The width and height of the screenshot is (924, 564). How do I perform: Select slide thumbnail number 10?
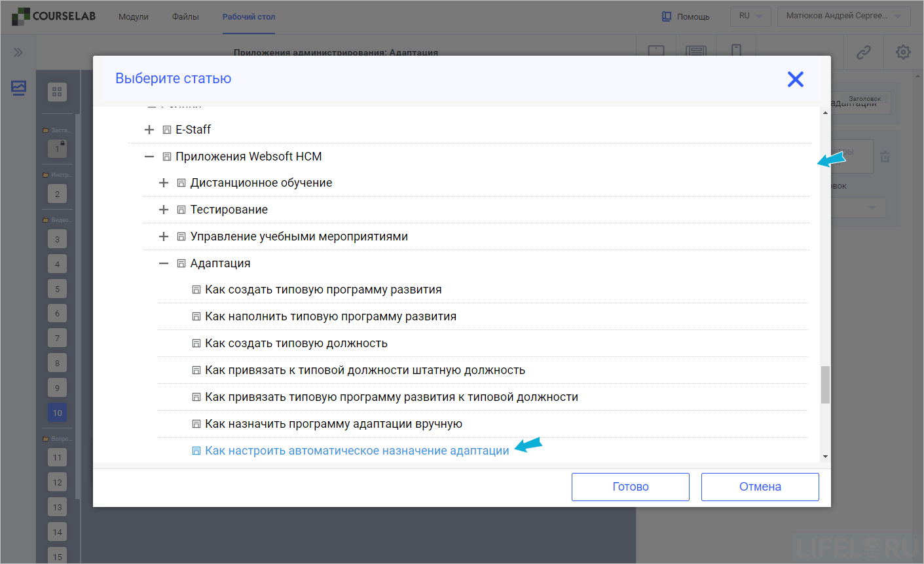click(57, 412)
